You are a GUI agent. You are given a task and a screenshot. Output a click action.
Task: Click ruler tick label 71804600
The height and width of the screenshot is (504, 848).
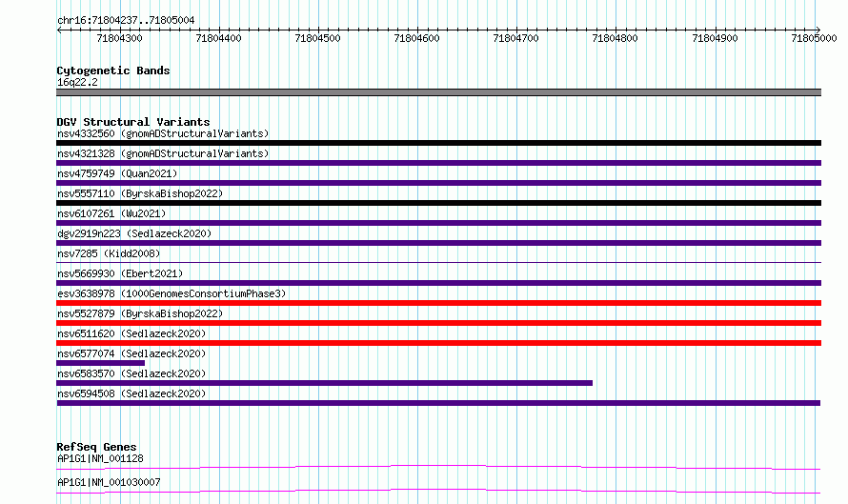point(417,38)
